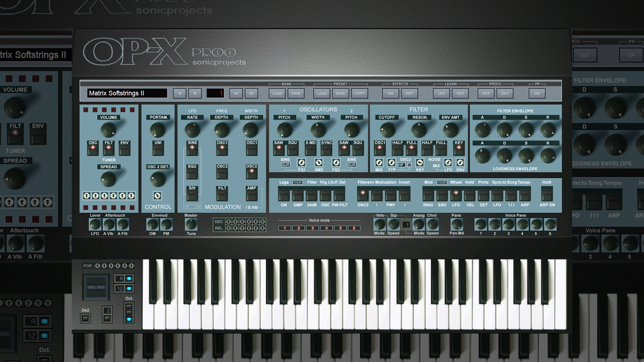Click the small HP filter type indicator
This screenshot has height=362, width=644.
[x=401, y=165]
